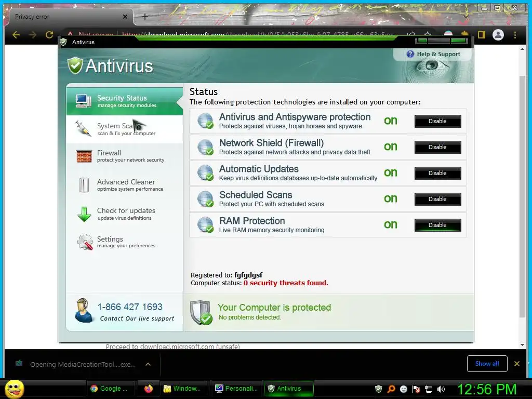
Task: Click the Automatic Updates globe icon
Action: (205, 172)
